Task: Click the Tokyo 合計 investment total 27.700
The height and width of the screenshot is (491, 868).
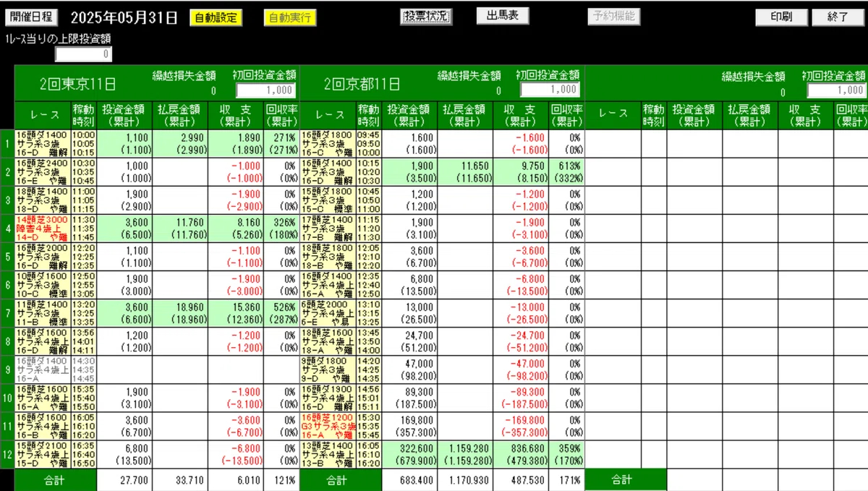Action: (x=134, y=480)
